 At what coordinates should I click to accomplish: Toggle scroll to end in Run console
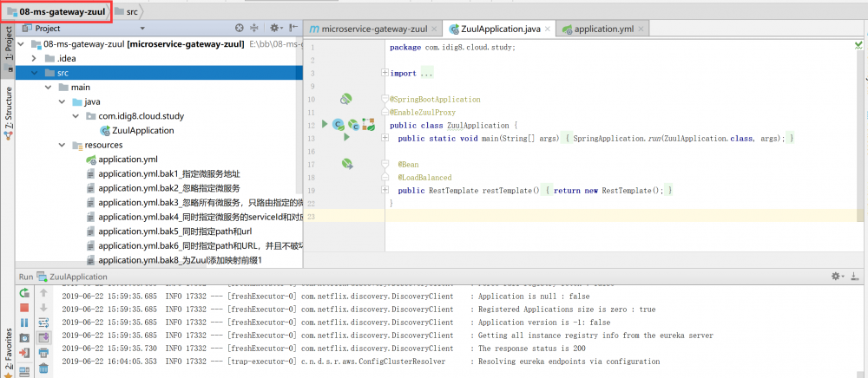point(43,337)
